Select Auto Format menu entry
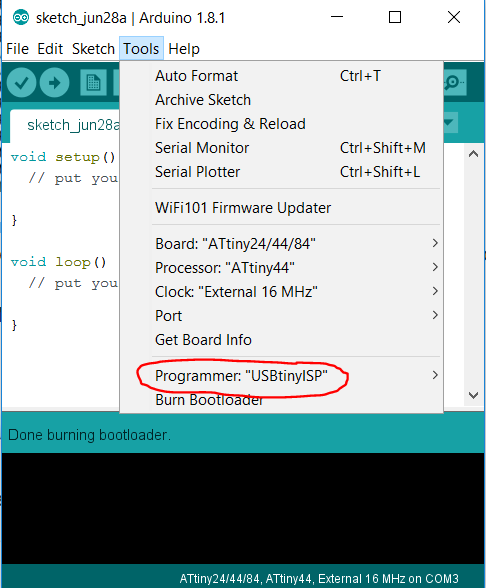 tap(281, 76)
